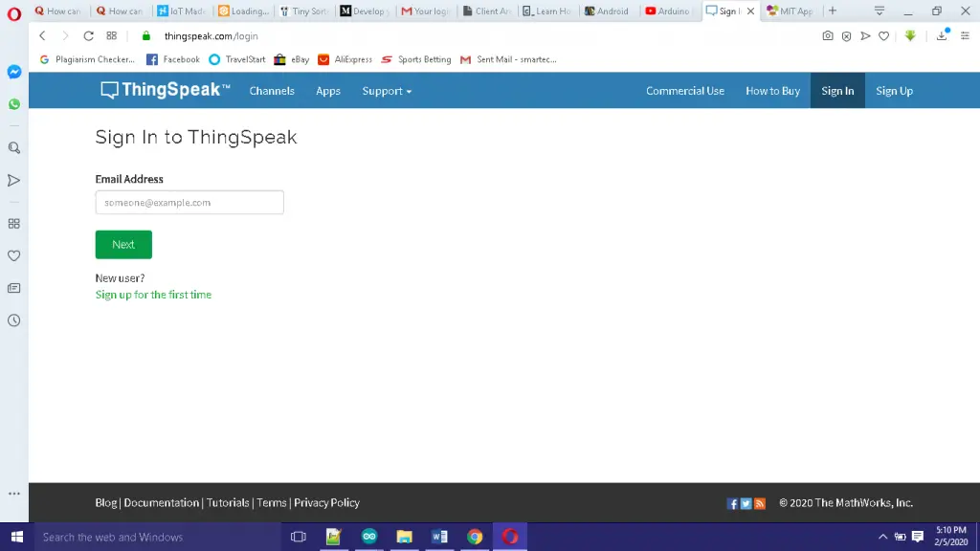Go back to the previous page
980x551 pixels.
pos(42,36)
